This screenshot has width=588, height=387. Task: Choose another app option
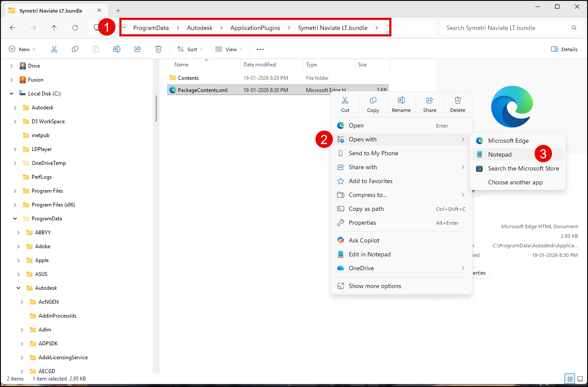coord(518,182)
